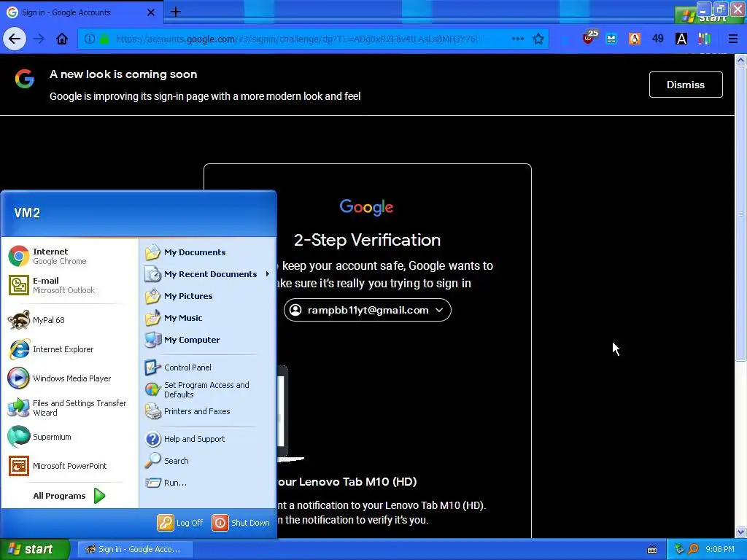Screen dimensions: 747x560
Task: Dismiss the new look banner
Action: tap(686, 85)
